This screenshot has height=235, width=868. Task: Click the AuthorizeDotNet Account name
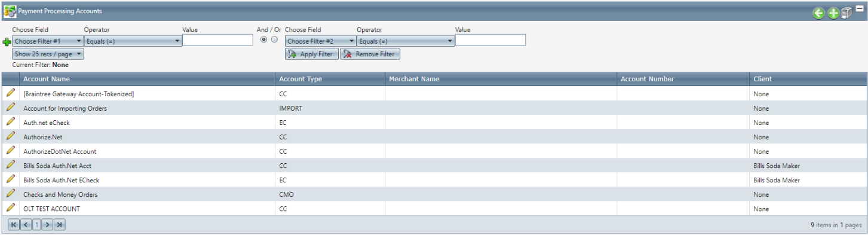(60, 151)
